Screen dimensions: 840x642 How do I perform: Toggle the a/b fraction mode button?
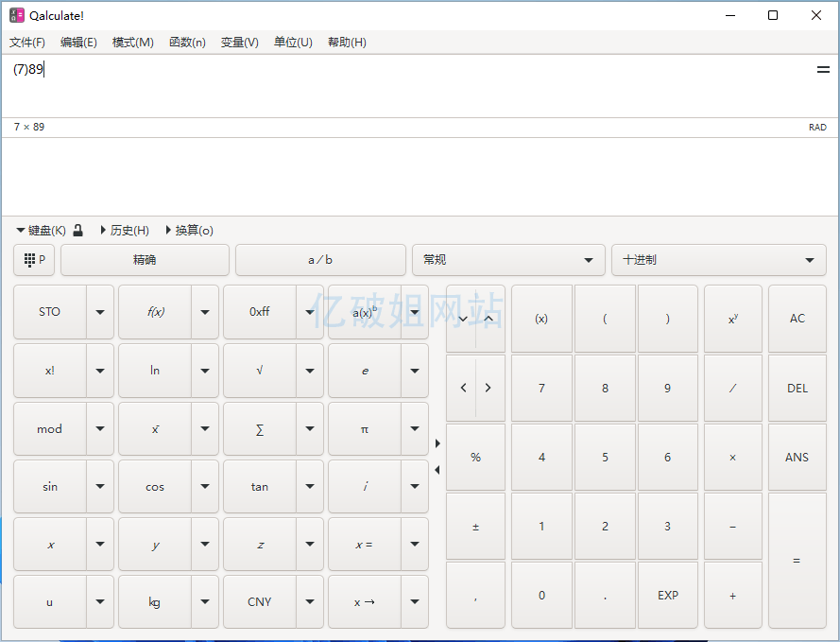[320, 260]
